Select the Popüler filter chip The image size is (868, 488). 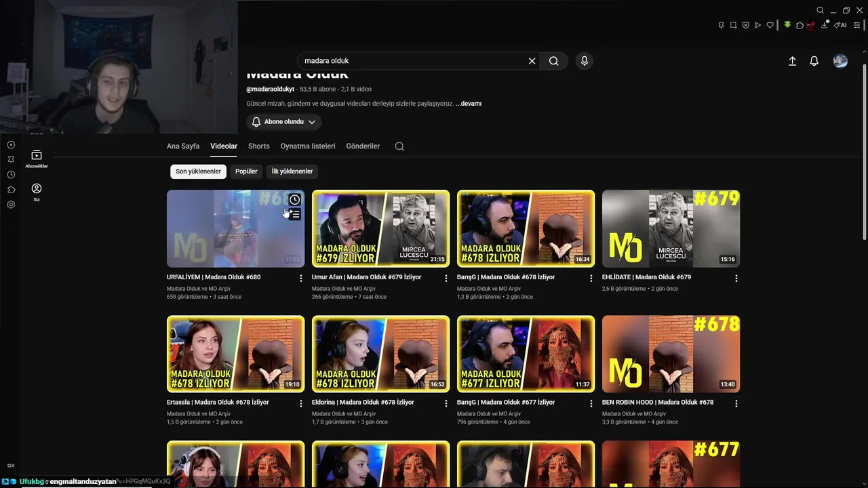click(246, 171)
